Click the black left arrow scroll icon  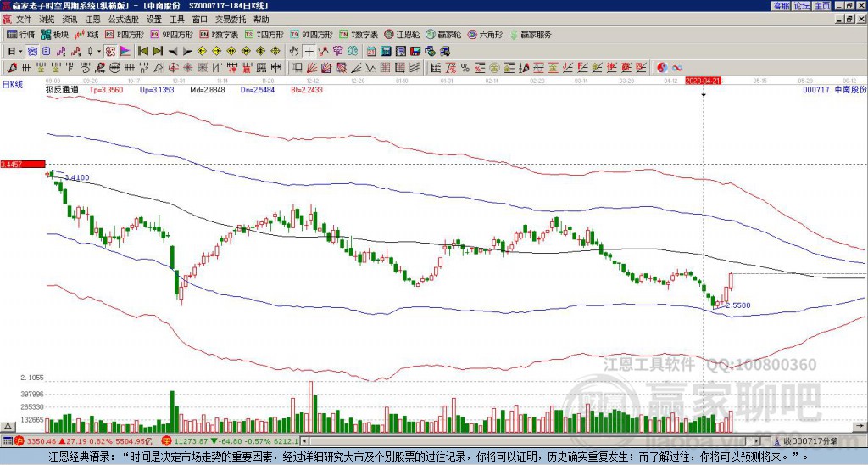click(x=173, y=52)
